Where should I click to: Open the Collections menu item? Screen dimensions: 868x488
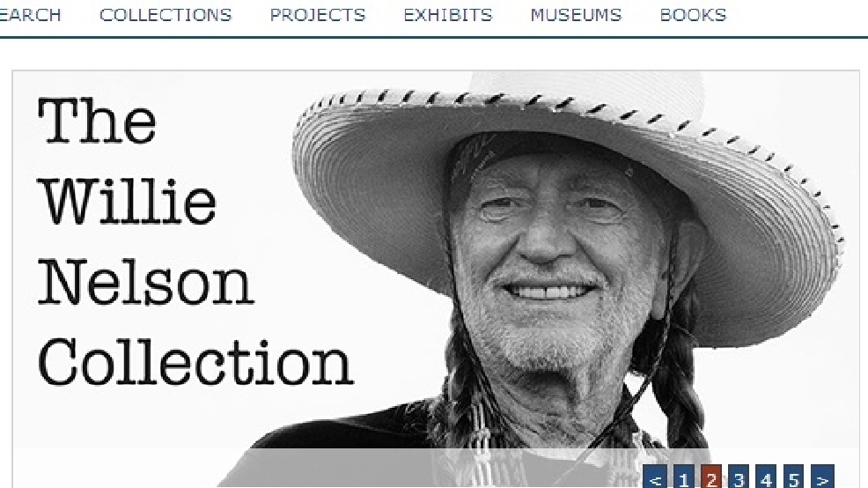click(x=166, y=15)
